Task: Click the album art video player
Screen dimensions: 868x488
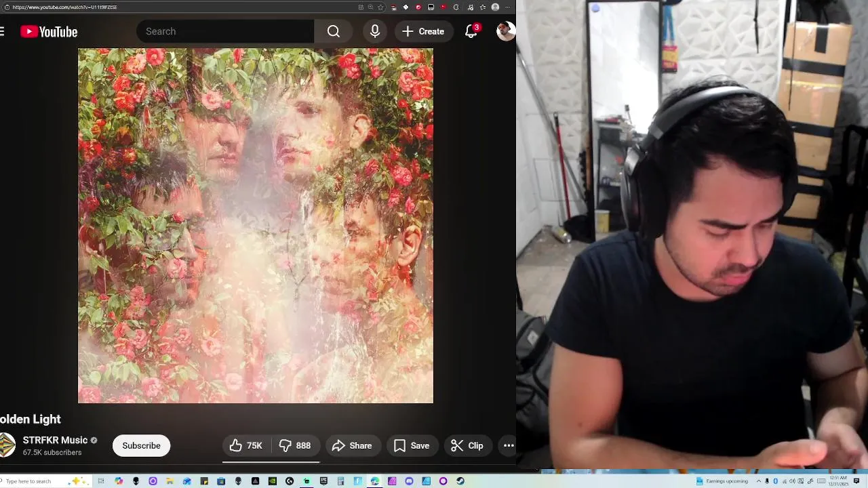Action: pyautogui.click(x=256, y=226)
